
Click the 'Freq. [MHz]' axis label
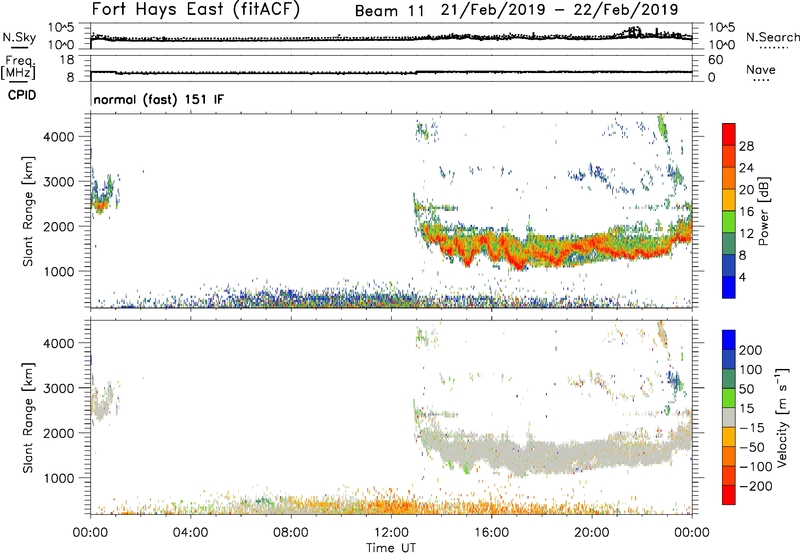(x=18, y=67)
